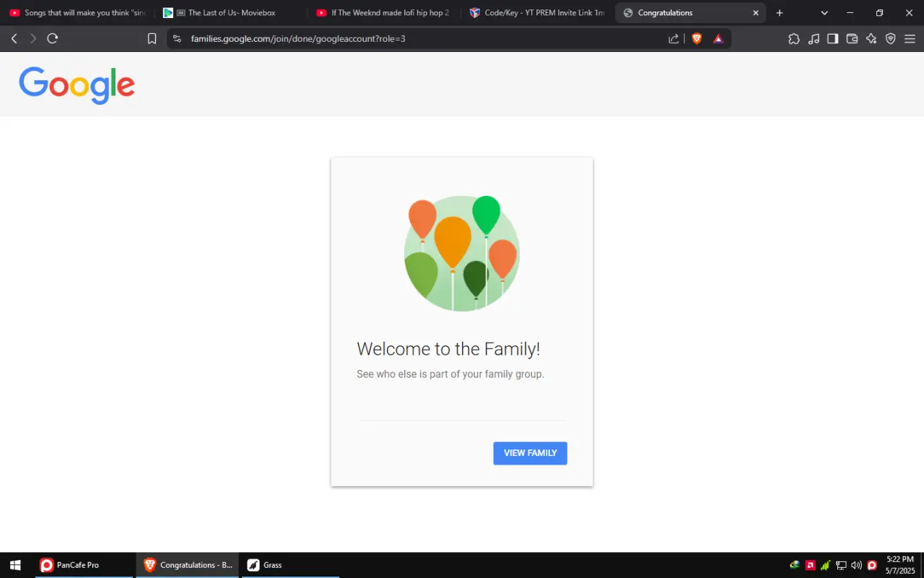The width and height of the screenshot is (924, 578).
Task: Click the Google logo
Action: tap(77, 85)
